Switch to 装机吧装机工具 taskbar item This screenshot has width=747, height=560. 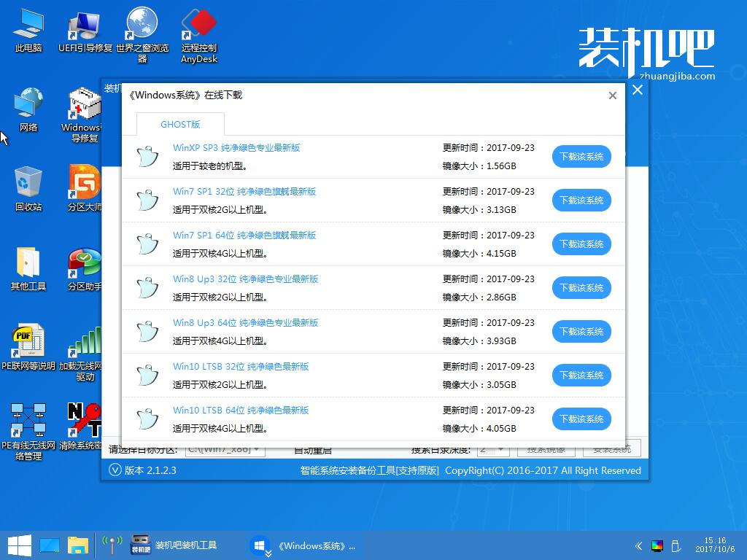174,545
